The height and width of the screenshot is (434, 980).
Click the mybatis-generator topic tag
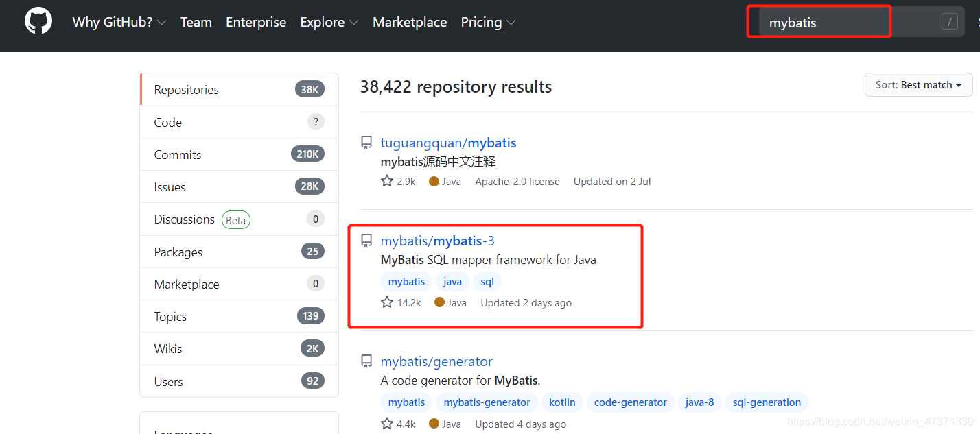(x=487, y=402)
